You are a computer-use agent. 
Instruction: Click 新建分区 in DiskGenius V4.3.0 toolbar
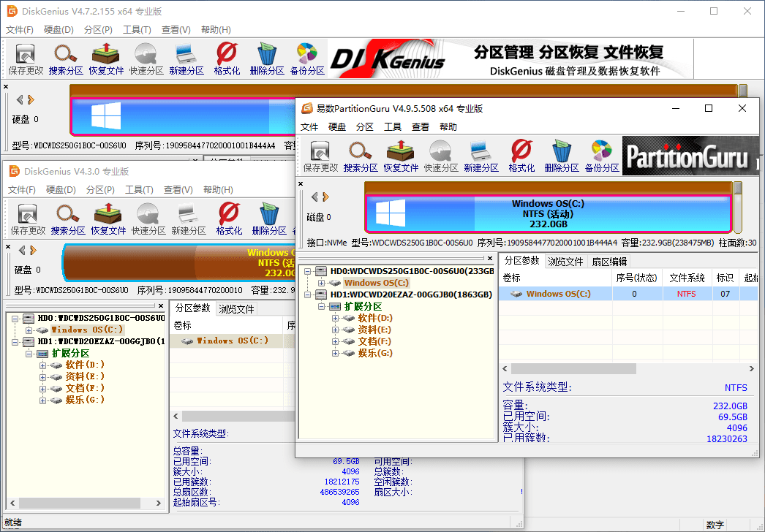pos(189,219)
